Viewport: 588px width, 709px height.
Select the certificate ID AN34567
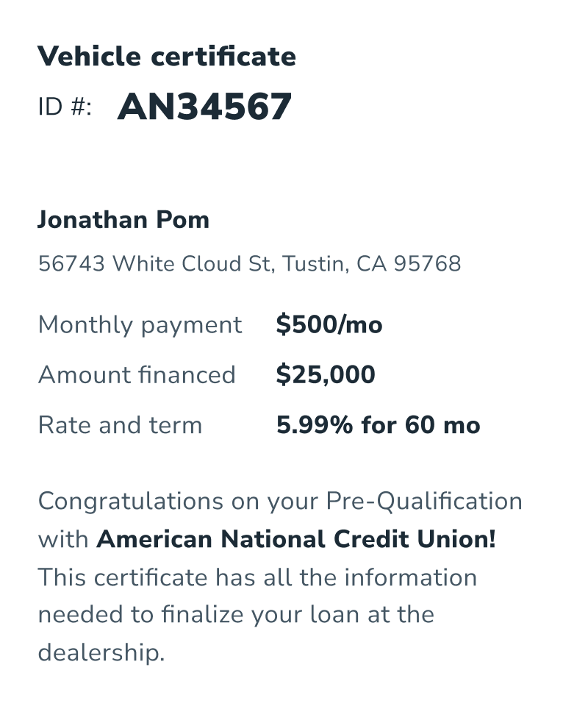[204, 107]
